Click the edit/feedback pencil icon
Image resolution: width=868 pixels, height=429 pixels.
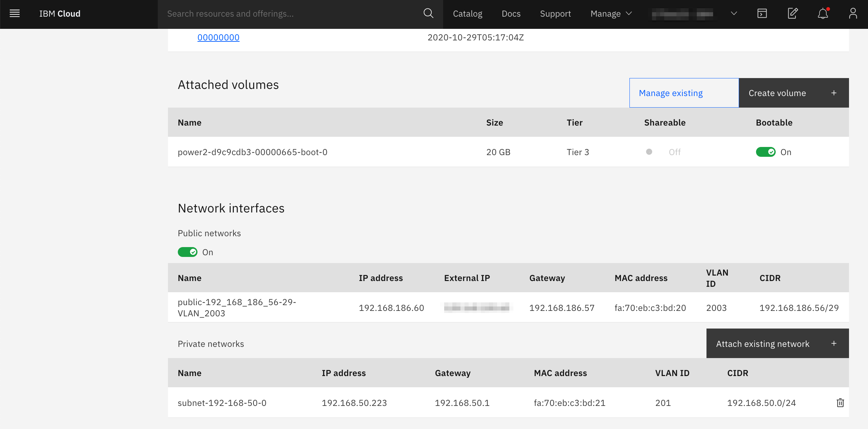792,14
